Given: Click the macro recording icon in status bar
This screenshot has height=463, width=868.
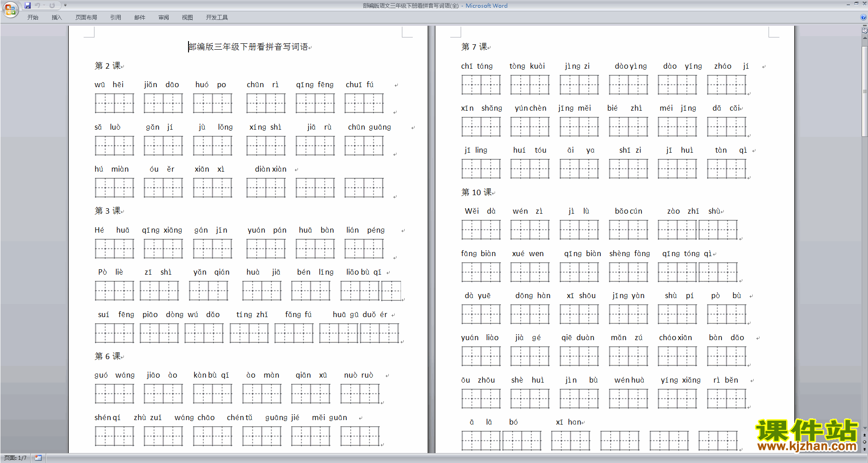Looking at the screenshot, I should 38,458.
